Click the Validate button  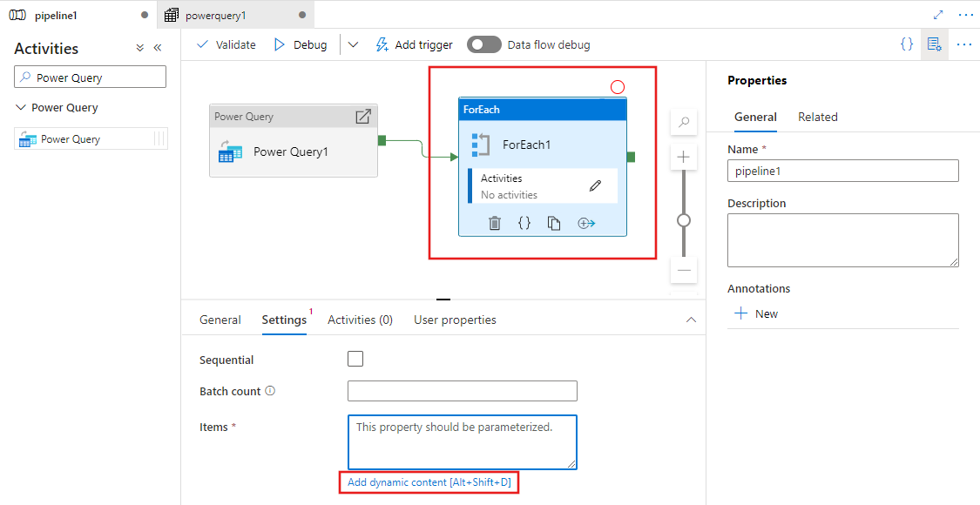point(226,44)
